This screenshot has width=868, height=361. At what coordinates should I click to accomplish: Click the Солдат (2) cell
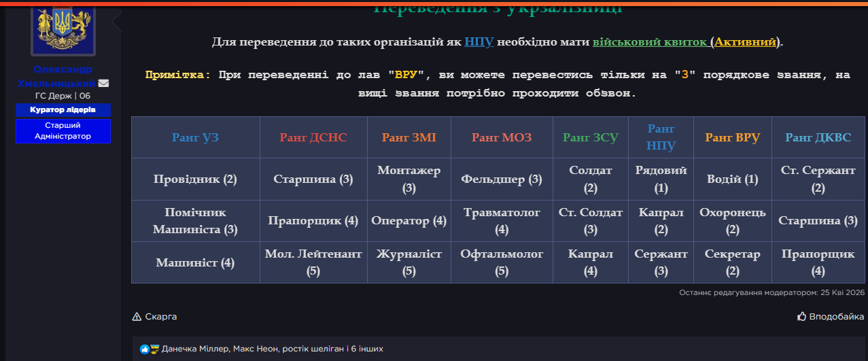[591, 179]
